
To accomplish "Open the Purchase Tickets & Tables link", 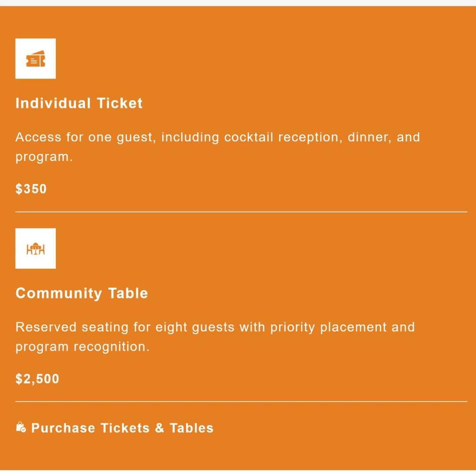I will 122,428.
